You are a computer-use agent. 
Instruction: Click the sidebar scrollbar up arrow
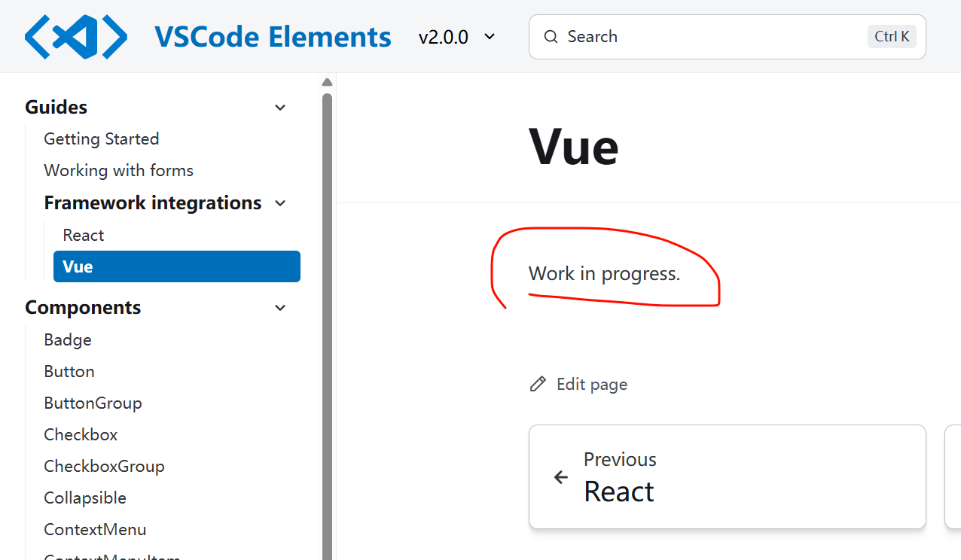pyautogui.click(x=327, y=82)
